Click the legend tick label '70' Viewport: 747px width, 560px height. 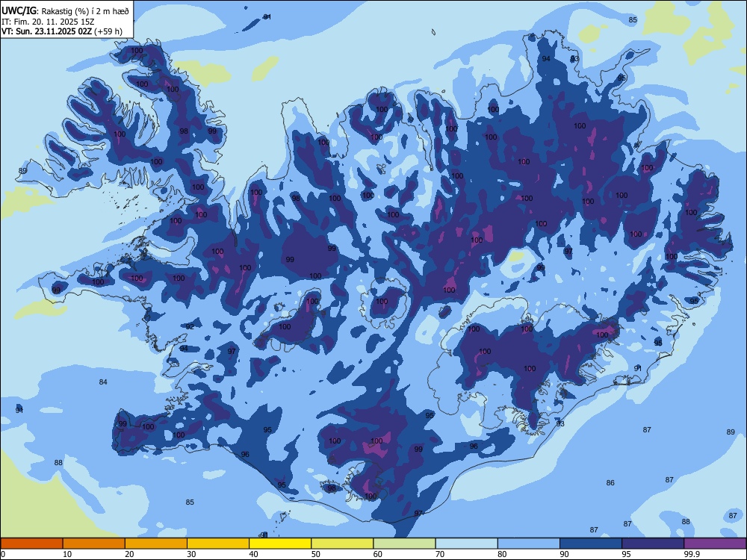pyautogui.click(x=440, y=554)
